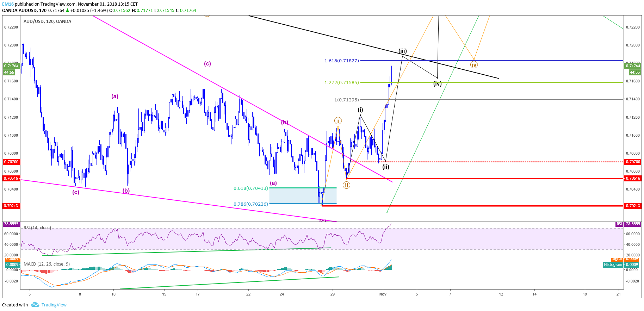This screenshot has height=311, width=644.
Task: Click the red 0.70700 price tag on left axis
Action: 11,162
